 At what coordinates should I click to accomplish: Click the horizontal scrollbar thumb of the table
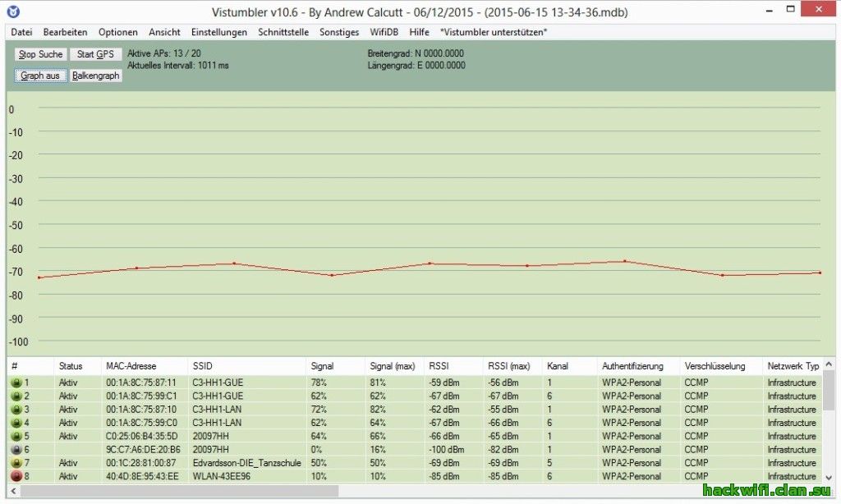180,491
